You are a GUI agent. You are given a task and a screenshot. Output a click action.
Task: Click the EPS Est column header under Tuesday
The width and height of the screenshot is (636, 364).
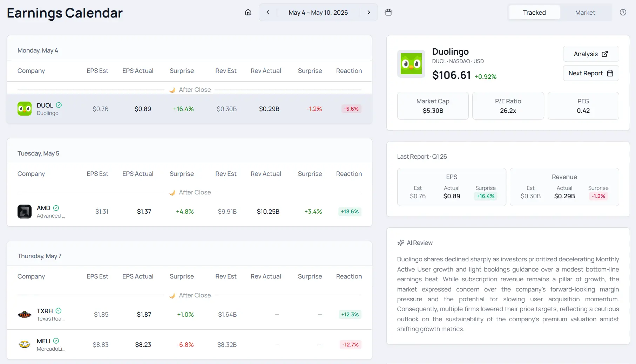(x=97, y=174)
